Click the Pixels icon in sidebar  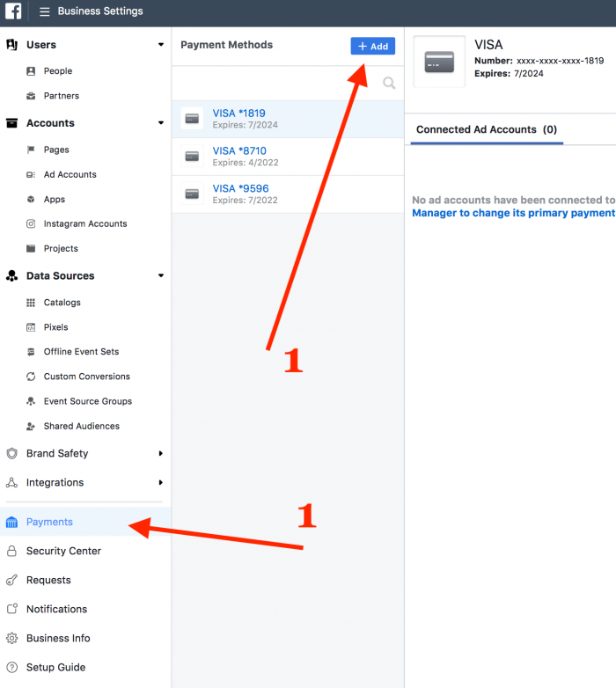click(x=32, y=327)
